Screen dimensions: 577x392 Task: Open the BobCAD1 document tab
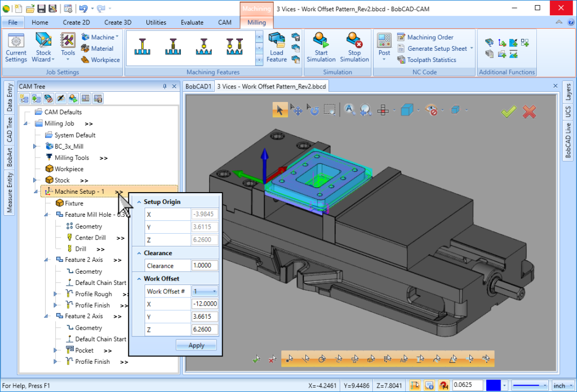(198, 86)
